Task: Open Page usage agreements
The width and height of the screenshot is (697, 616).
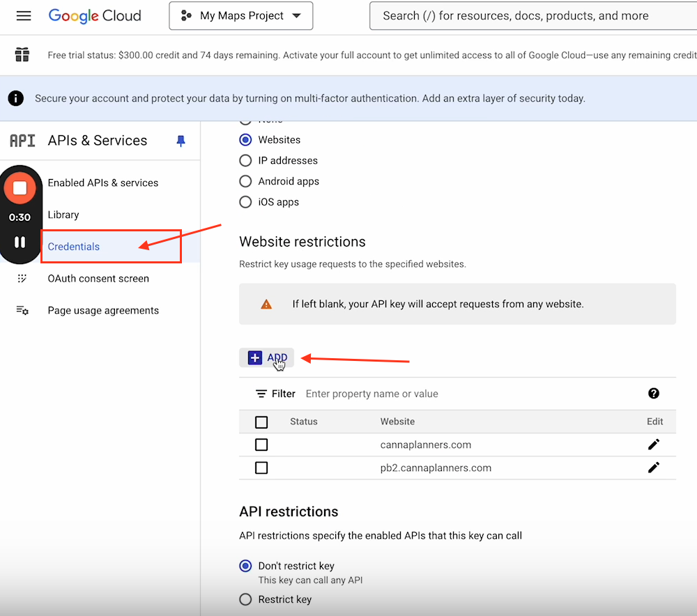Action: click(x=103, y=311)
